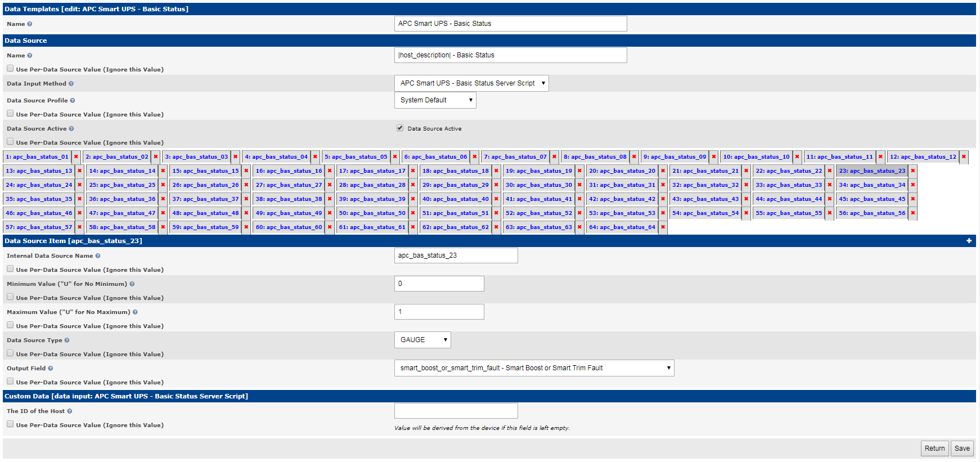Switch to tab 51: apc_bas_status_51
The width and height of the screenshot is (980, 462).
pyautogui.click(x=456, y=213)
